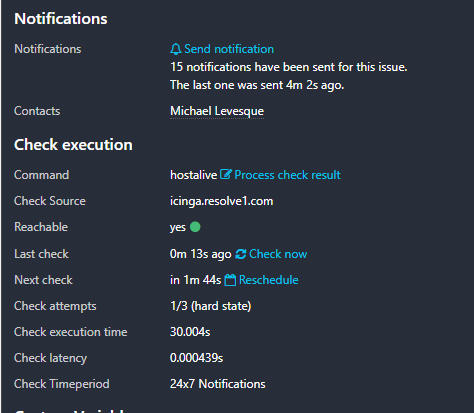Open the Reschedule link
The image size is (474, 413).
click(x=269, y=280)
